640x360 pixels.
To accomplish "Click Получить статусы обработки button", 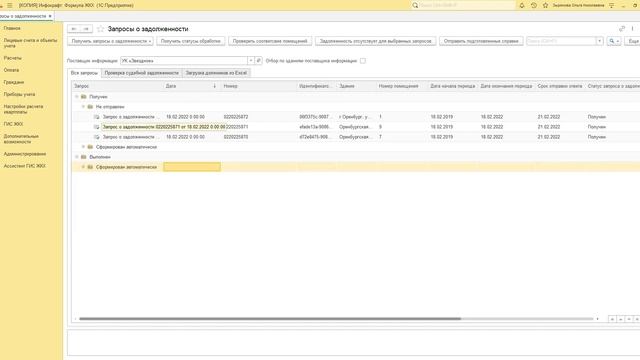I will [191, 41].
